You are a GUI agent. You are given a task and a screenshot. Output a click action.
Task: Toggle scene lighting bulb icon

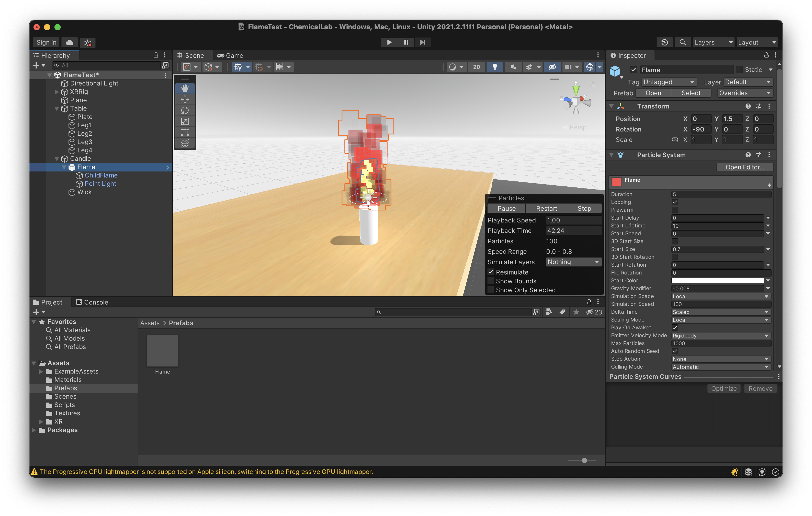(495, 67)
